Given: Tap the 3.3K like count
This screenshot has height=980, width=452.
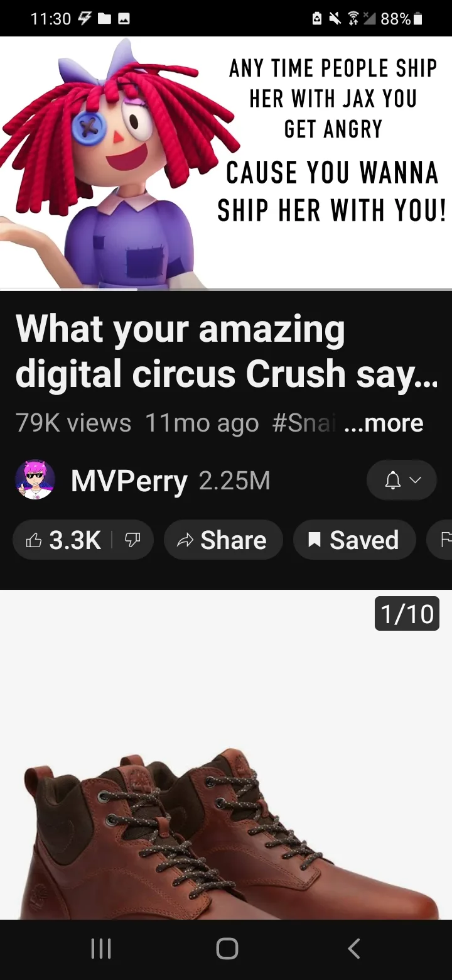Looking at the screenshot, I should 75,540.
